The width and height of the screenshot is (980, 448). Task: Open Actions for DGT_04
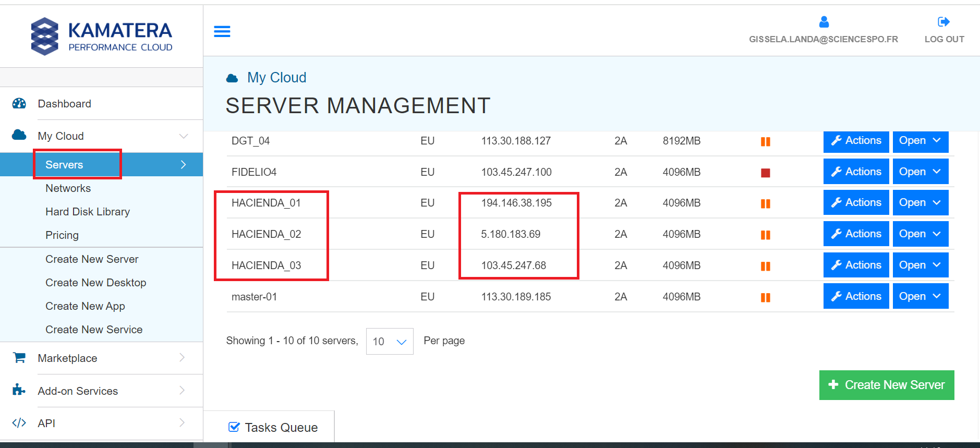856,141
